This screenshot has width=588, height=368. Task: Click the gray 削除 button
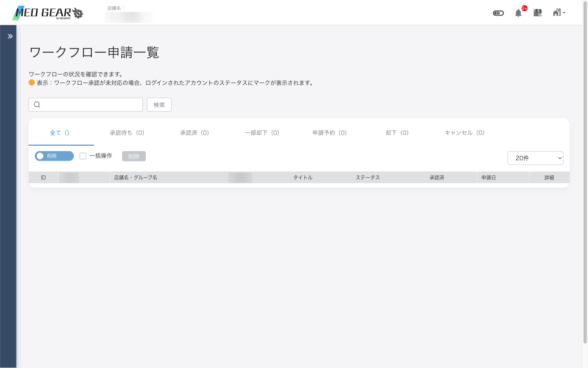[x=134, y=156]
